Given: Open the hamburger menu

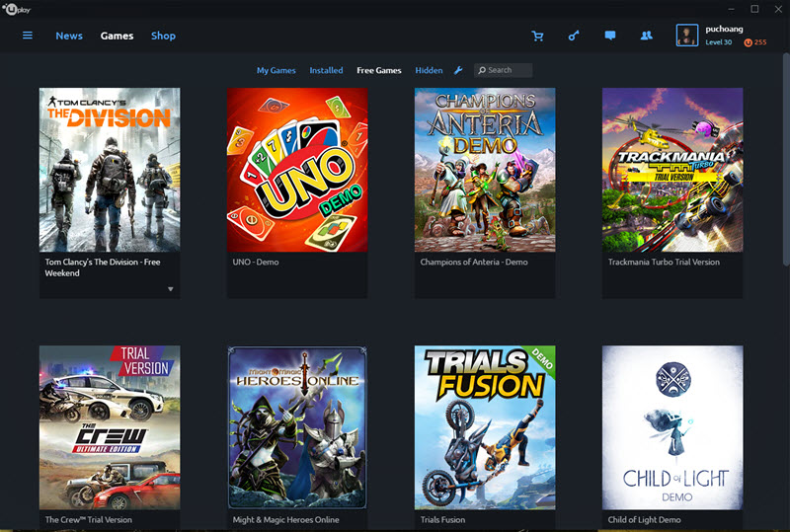Looking at the screenshot, I should click(x=28, y=36).
